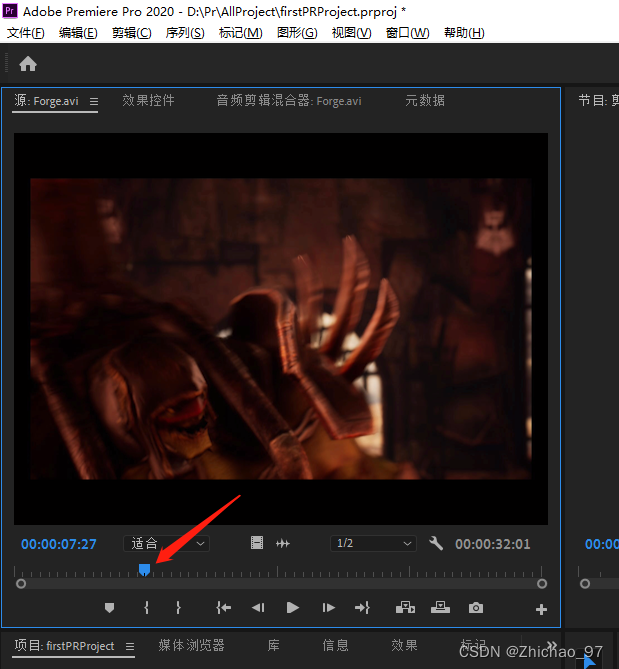Screen dimensions: 619x669
Task: Click the Premiere Pro title bar icon
Action: tap(10, 11)
